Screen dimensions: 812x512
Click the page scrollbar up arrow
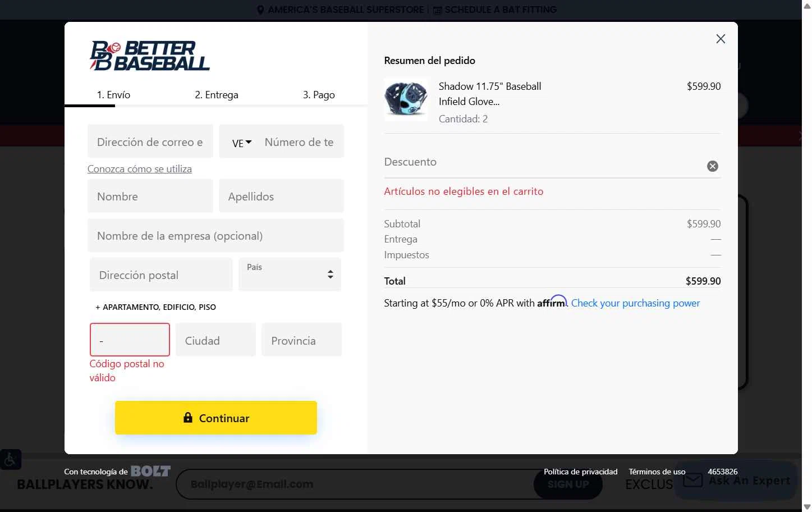coord(807,5)
